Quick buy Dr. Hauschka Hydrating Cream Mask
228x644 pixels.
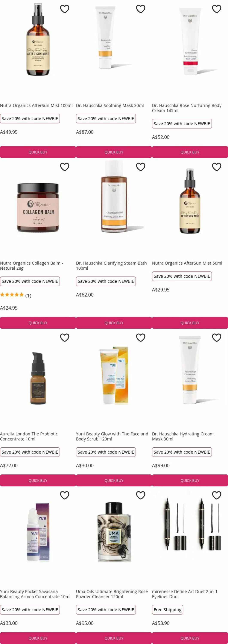point(190,480)
